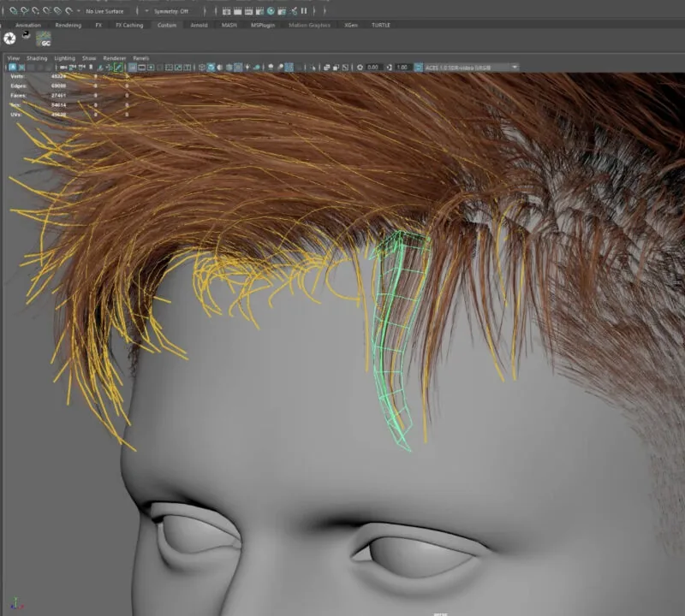Launch the GC shelf button
685x616 pixels.
[44, 38]
